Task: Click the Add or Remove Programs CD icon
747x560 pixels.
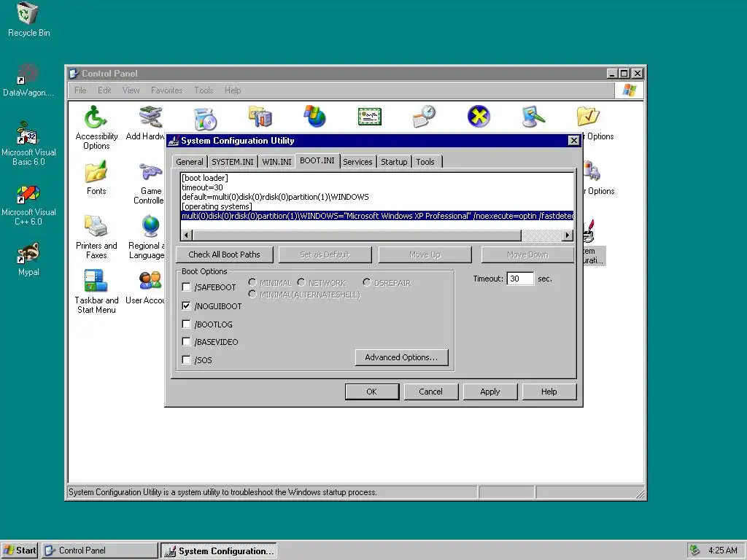Action: click(x=205, y=118)
